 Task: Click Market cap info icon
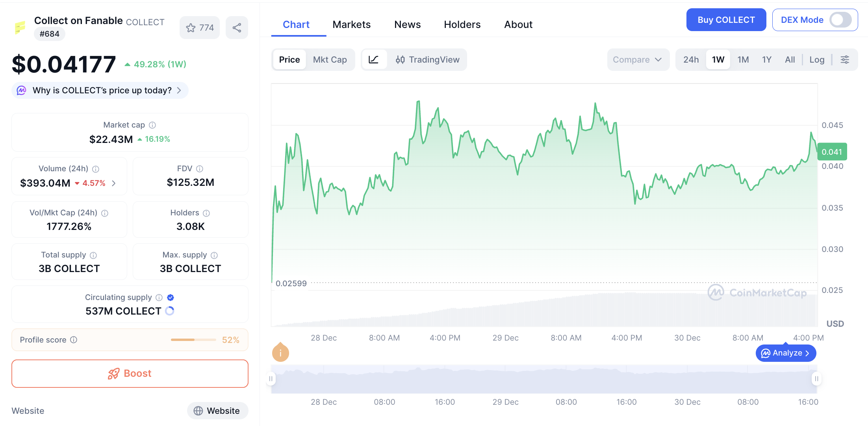click(152, 125)
